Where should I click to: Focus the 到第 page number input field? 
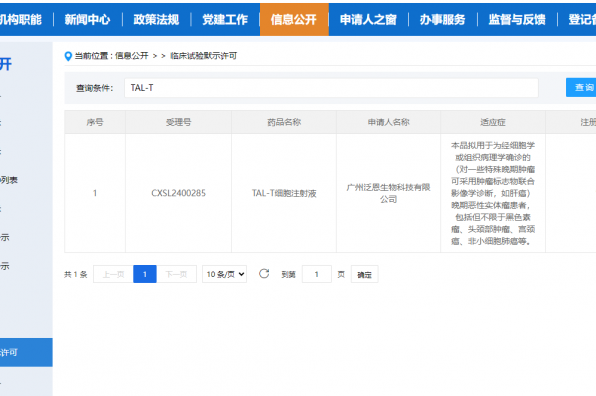tap(317, 274)
